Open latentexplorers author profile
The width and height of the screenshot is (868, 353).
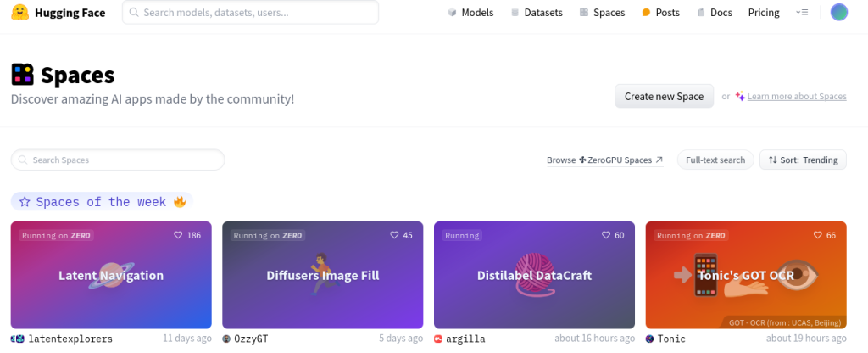(x=70, y=339)
